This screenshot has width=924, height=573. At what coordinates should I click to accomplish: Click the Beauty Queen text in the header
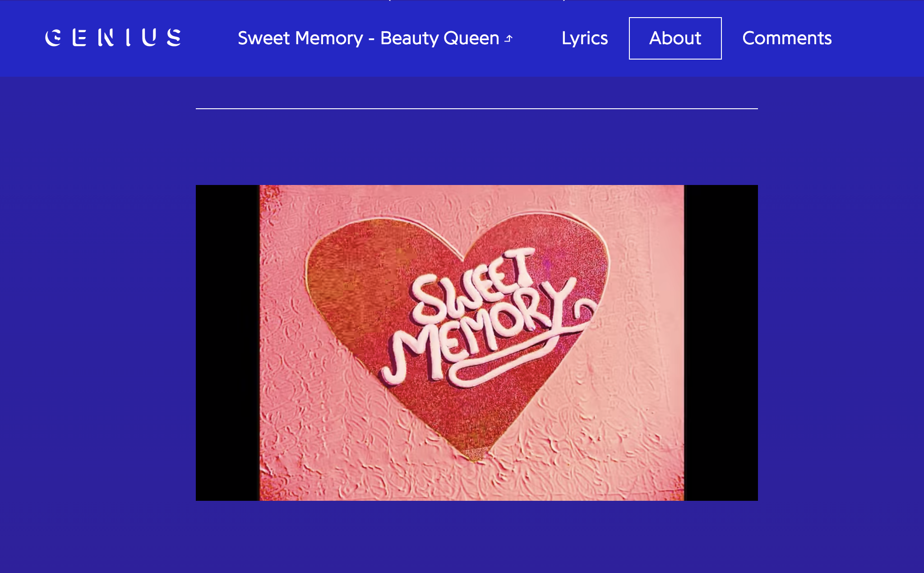[439, 38]
